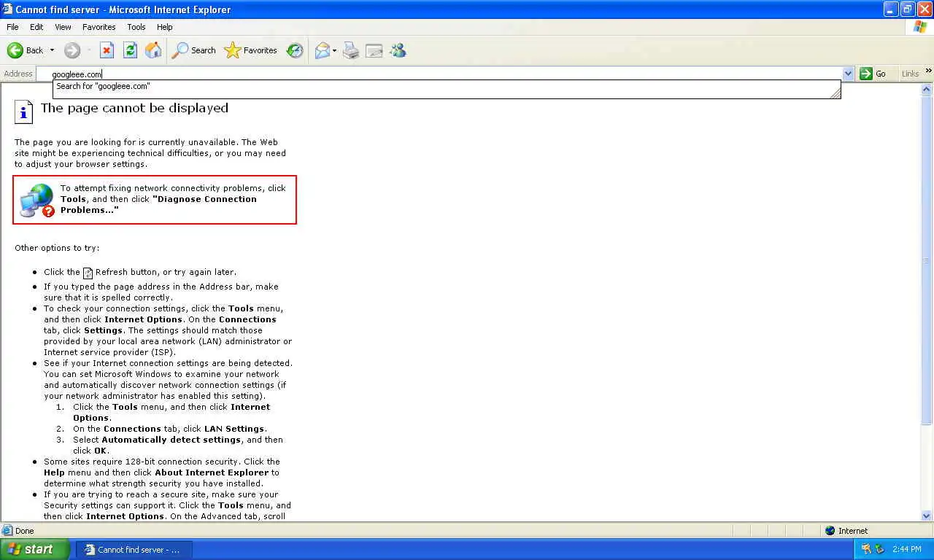
Task: Go back with the Back button
Action: click(x=25, y=50)
